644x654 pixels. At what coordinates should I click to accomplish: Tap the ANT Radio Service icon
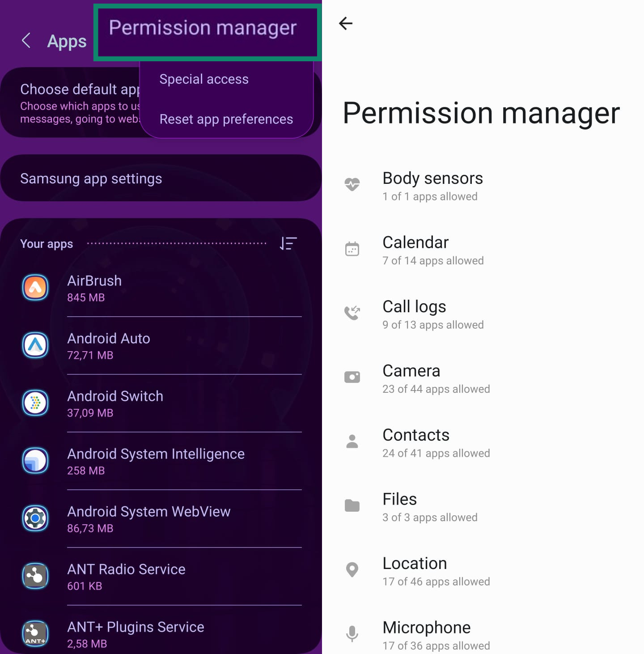click(x=35, y=576)
